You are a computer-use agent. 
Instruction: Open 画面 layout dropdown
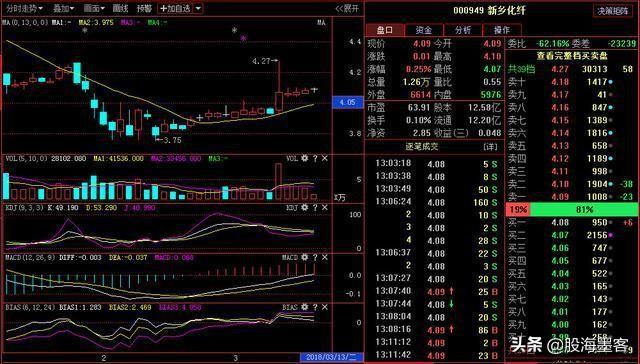pos(94,8)
